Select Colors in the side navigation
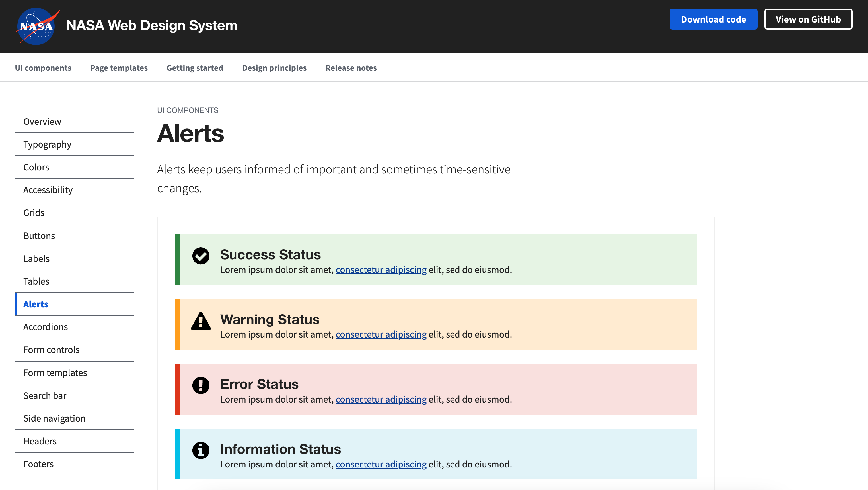This screenshot has width=868, height=490. (x=36, y=167)
